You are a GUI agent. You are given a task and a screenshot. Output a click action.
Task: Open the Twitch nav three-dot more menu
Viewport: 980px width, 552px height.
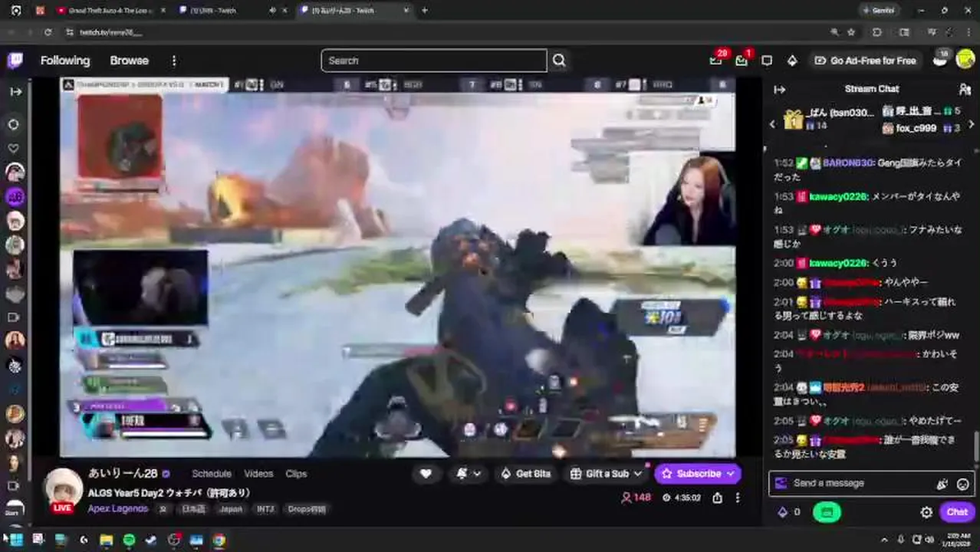pyautogui.click(x=174, y=61)
